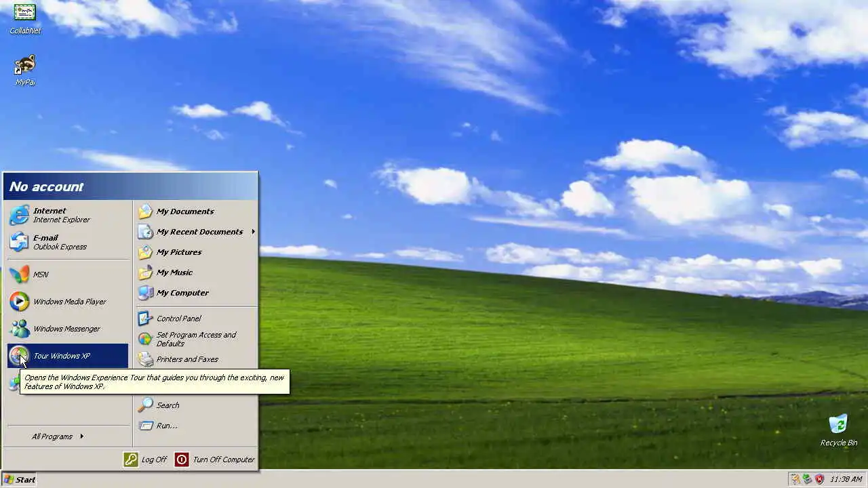Image resolution: width=868 pixels, height=488 pixels.
Task: Choose Set Program Access and Defaults
Action: point(196,339)
